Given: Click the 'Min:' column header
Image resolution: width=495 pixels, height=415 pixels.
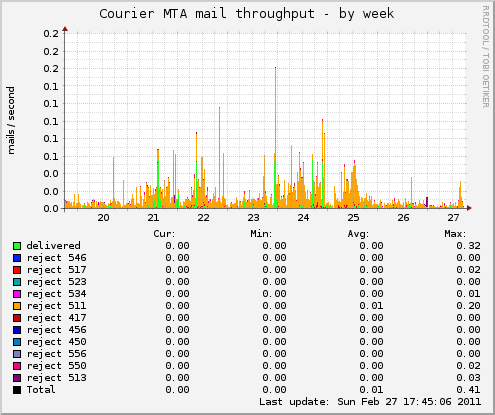Looking at the screenshot, I should (x=261, y=234).
